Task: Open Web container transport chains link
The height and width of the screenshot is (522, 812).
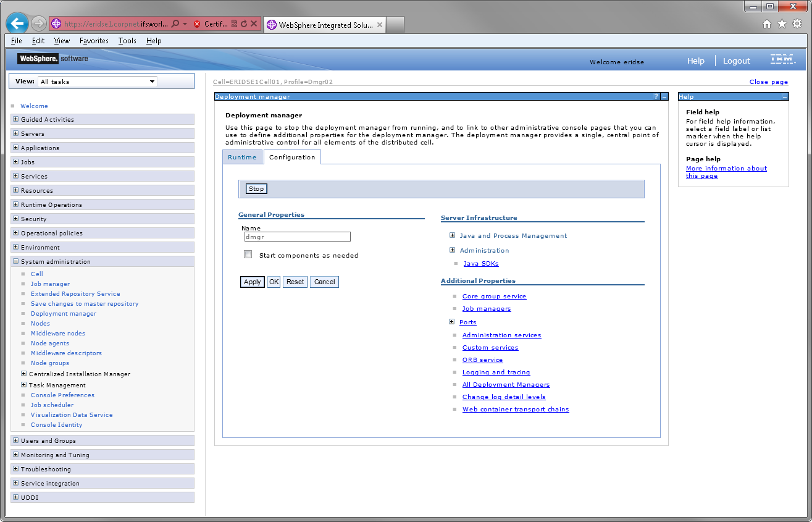Action: 516,409
